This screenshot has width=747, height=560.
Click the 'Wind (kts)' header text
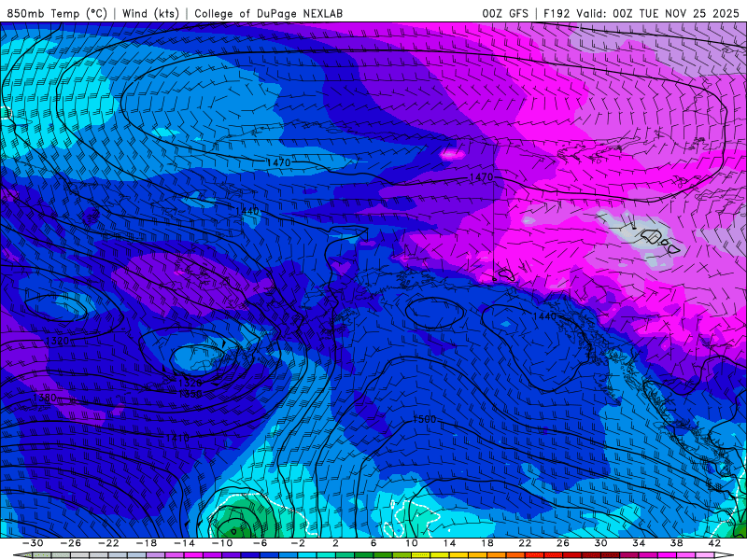click(150, 13)
